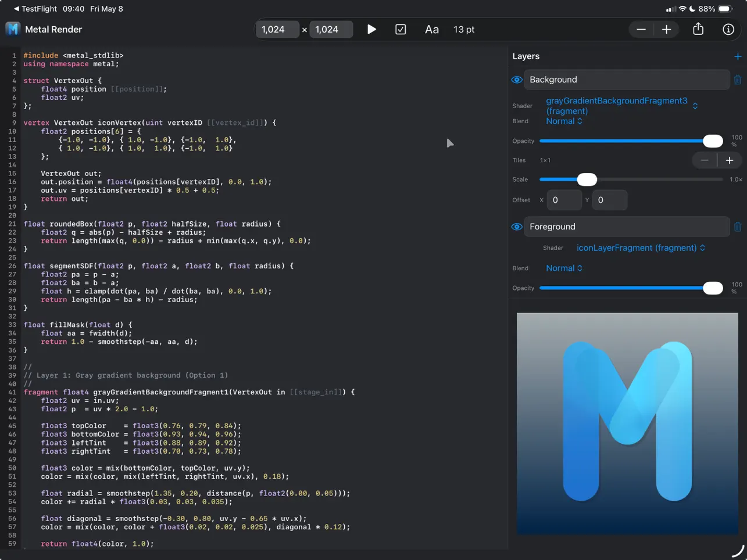Viewport: 747px width, 560px height.
Task: Toggle the checkmark box in the toolbar
Action: [x=401, y=29]
